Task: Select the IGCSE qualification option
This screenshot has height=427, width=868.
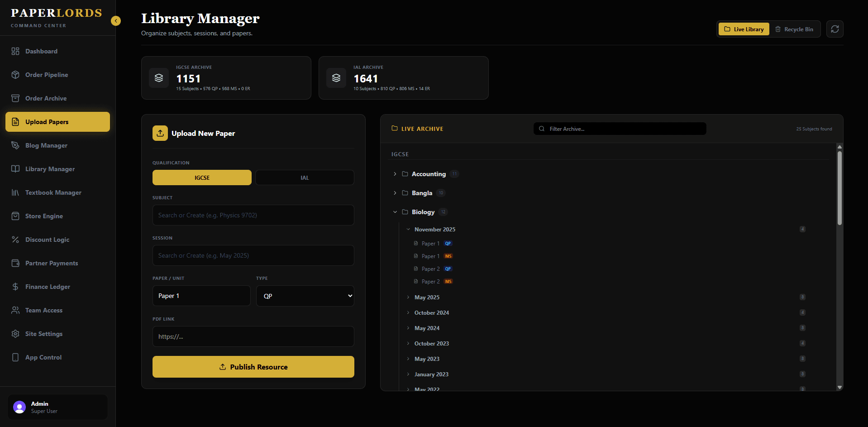Action: (x=202, y=178)
